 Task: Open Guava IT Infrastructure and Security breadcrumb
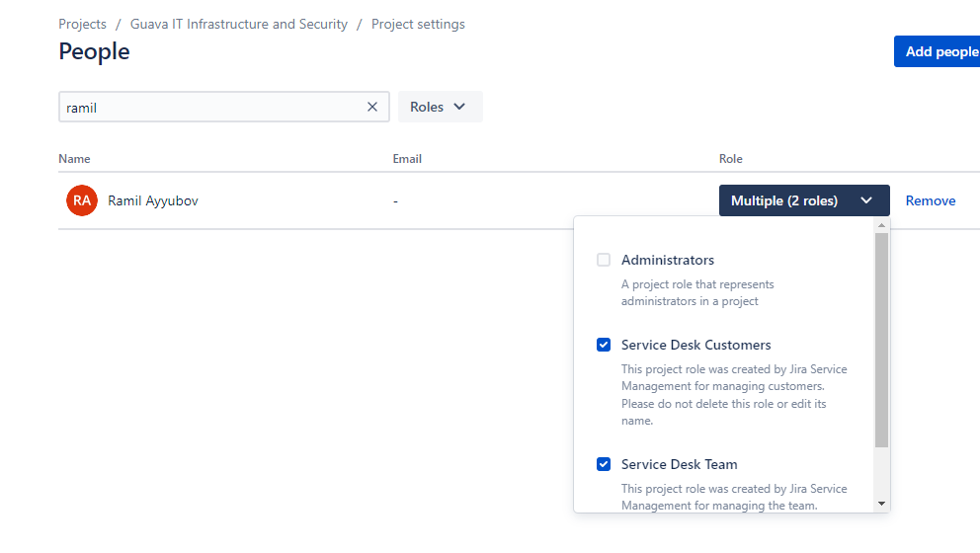coord(239,24)
